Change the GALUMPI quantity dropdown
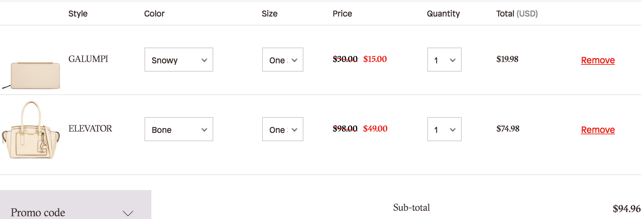Screen dimensions: 644x219 click(x=444, y=60)
